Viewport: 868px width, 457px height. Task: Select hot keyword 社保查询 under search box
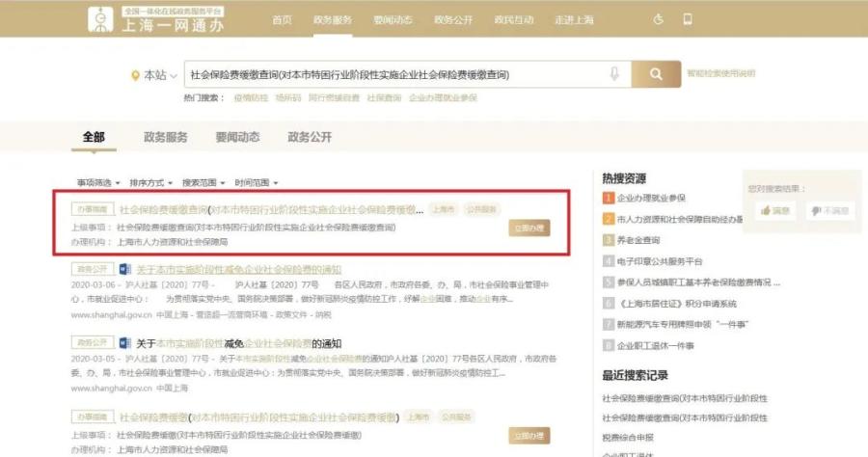pyautogui.click(x=384, y=98)
